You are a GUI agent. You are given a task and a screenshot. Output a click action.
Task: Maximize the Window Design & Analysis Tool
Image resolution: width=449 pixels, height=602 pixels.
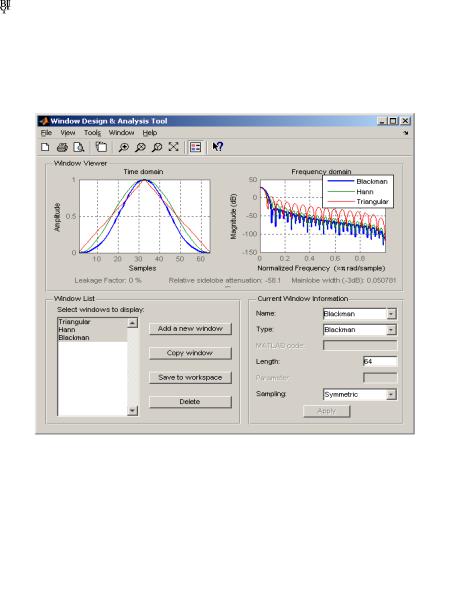click(x=393, y=121)
